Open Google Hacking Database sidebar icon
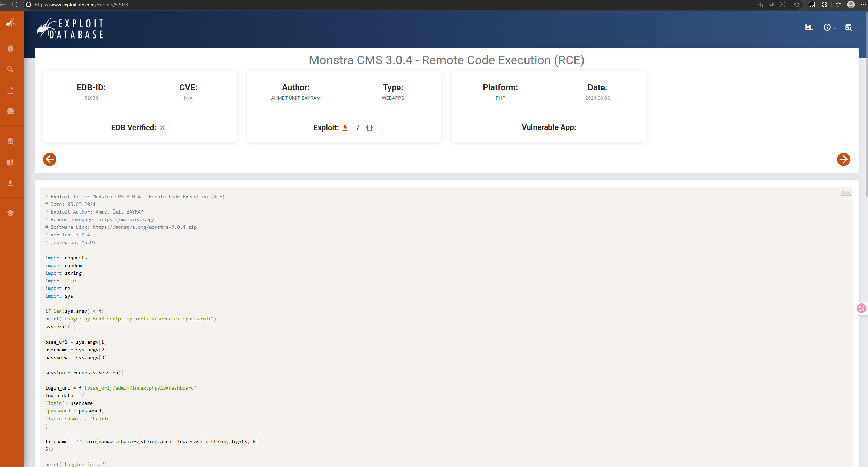 point(10,69)
